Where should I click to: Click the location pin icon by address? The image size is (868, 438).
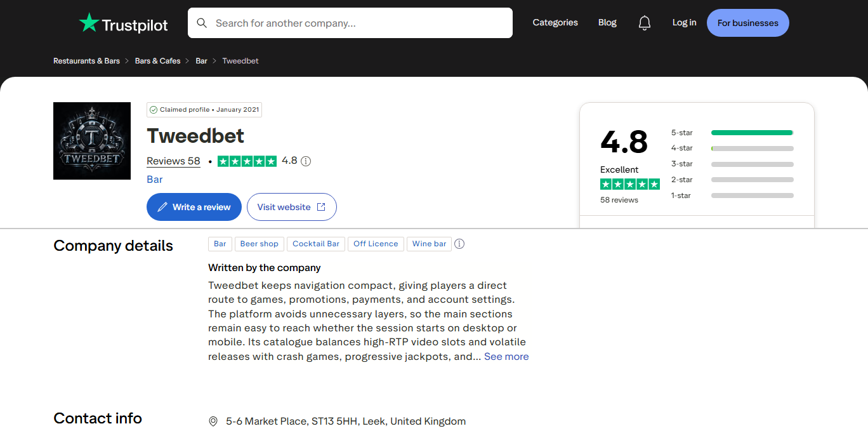(x=213, y=421)
